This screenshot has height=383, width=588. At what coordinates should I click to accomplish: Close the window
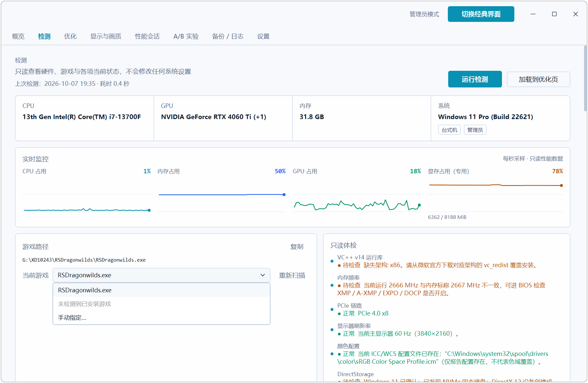click(x=576, y=14)
